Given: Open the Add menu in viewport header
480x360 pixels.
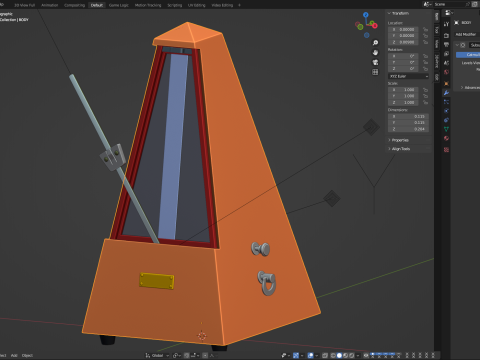Looking at the screenshot, I should 14,355.
